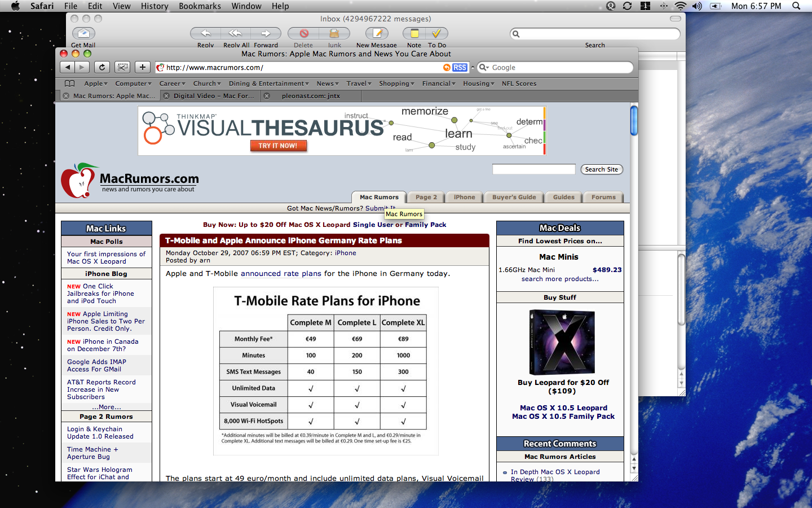Click the Wi-Fi status icon in menu bar
812x508 pixels.
tap(681, 6)
